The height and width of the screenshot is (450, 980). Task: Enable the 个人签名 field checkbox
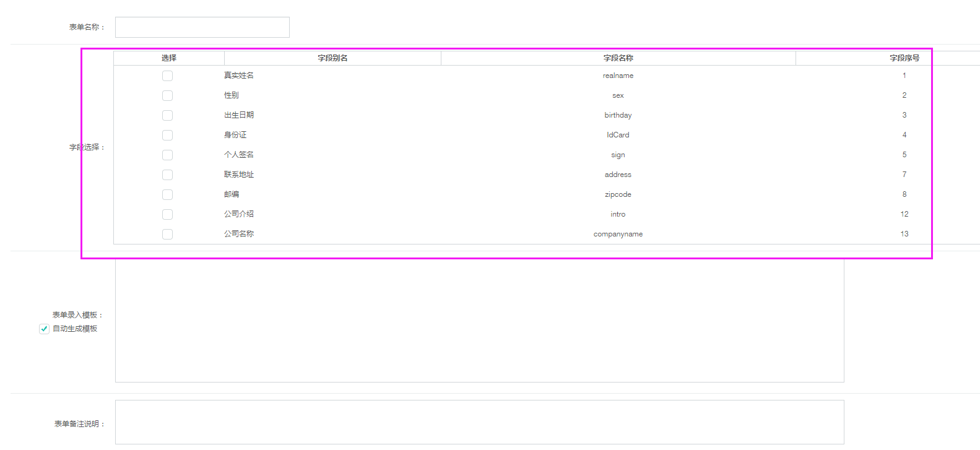pyautogui.click(x=167, y=155)
